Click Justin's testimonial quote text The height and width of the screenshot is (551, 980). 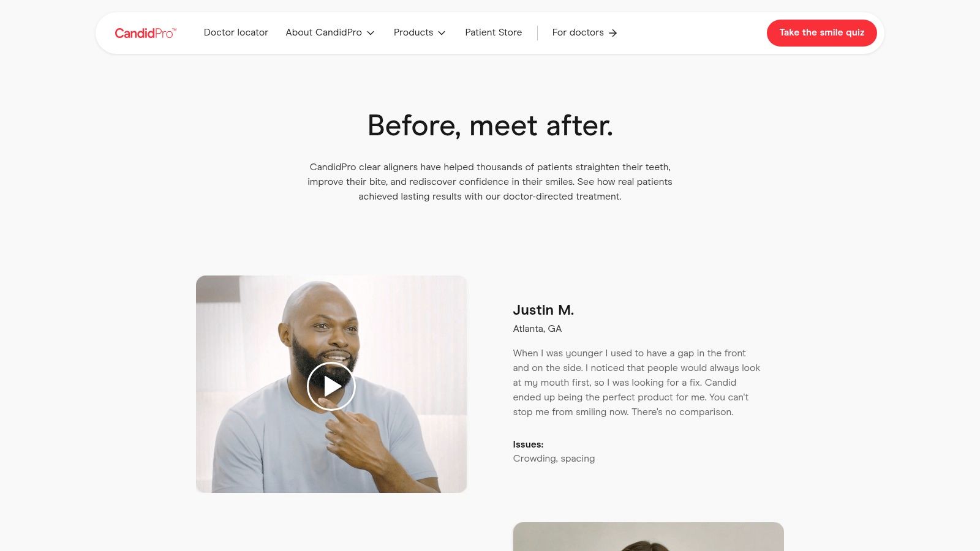click(x=636, y=383)
